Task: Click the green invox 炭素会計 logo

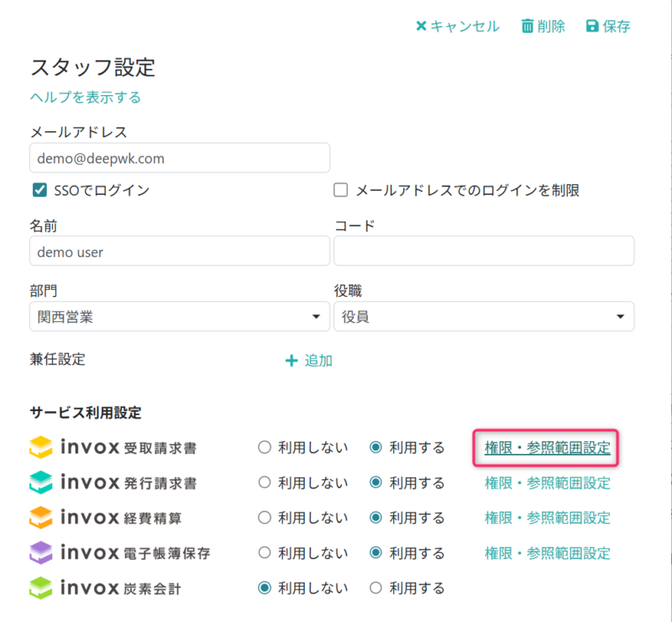Action: 40,588
